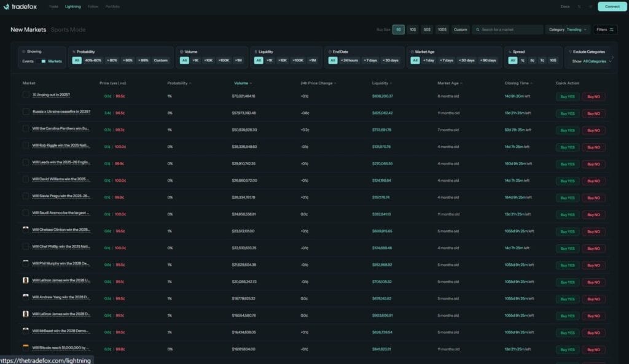This screenshot has width=629, height=364.
Task: Click the MrBeast market image icon
Action: click(26, 330)
